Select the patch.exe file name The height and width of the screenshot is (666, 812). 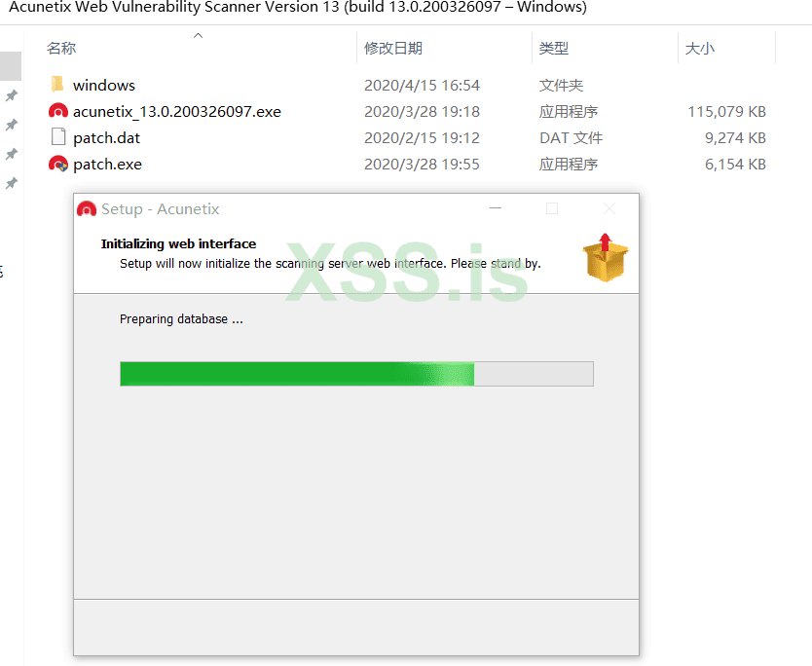point(107,165)
